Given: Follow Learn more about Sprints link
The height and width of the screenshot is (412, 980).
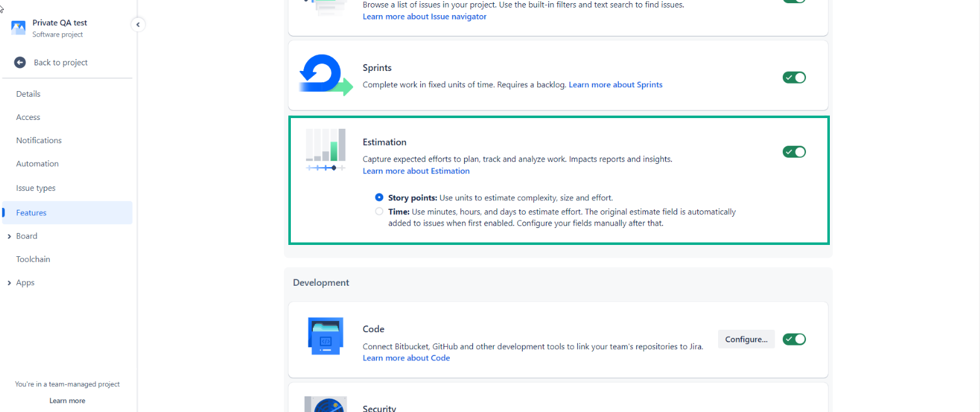Looking at the screenshot, I should [x=616, y=84].
